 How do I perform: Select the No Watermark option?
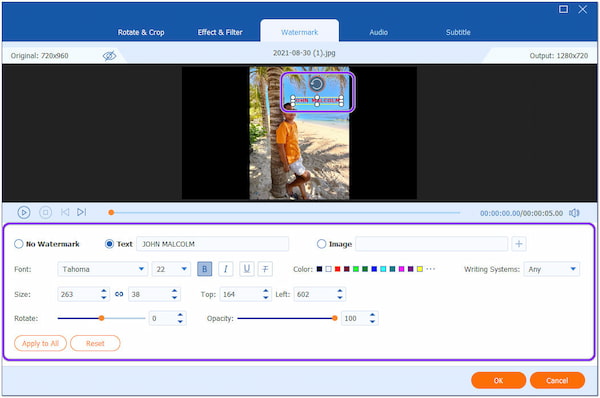click(x=18, y=244)
